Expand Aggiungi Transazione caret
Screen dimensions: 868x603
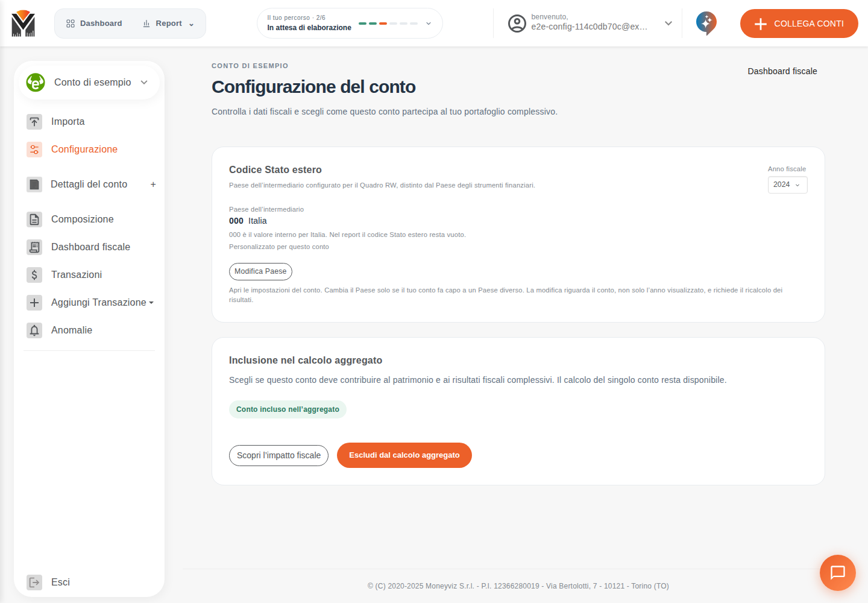pyautogui.click(x=151, y=303)
